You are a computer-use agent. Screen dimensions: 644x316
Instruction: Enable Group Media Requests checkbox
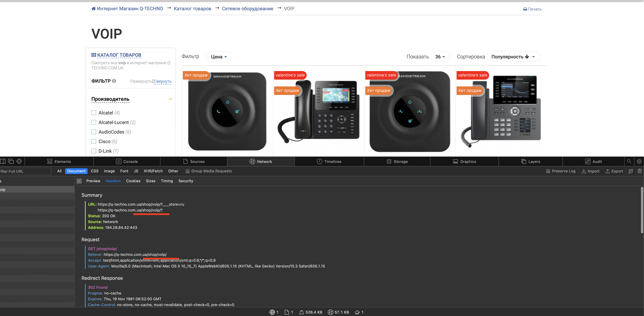click(187, 171)
